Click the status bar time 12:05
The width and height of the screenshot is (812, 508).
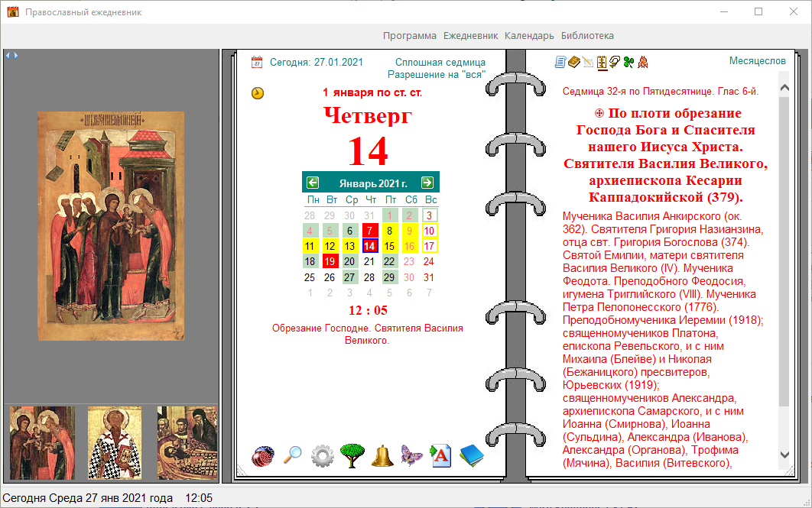199,498
